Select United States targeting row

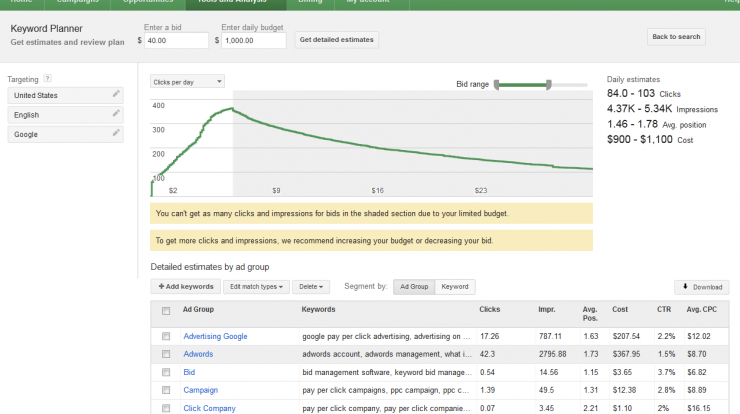(66, 95)
